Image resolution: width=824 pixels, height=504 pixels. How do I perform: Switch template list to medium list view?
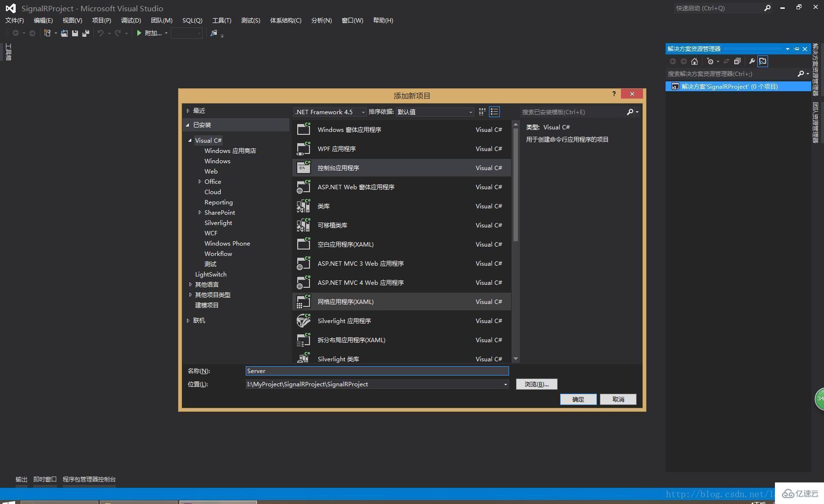pos(494,112)
